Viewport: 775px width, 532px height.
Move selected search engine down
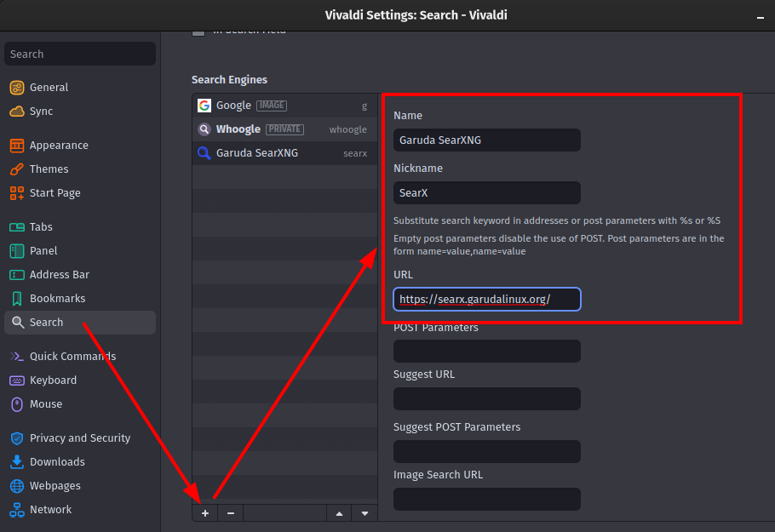pos(365,513)
